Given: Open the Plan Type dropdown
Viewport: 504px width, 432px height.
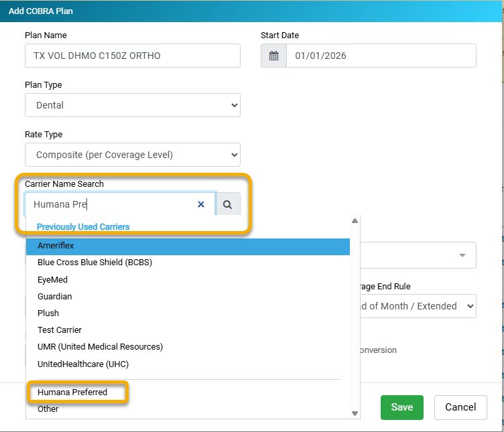Looking at the screenshot, I should pyautogui.click(x=133, y=105).
